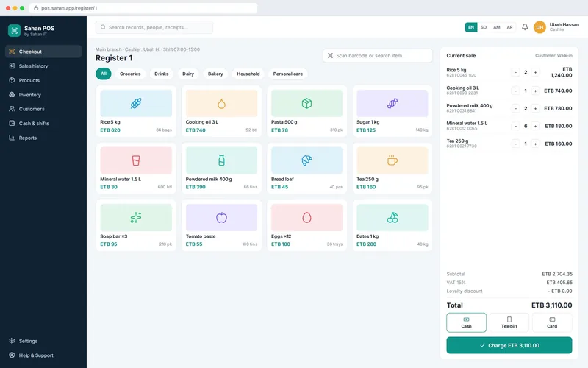Click the Register 1 heading

114,58
